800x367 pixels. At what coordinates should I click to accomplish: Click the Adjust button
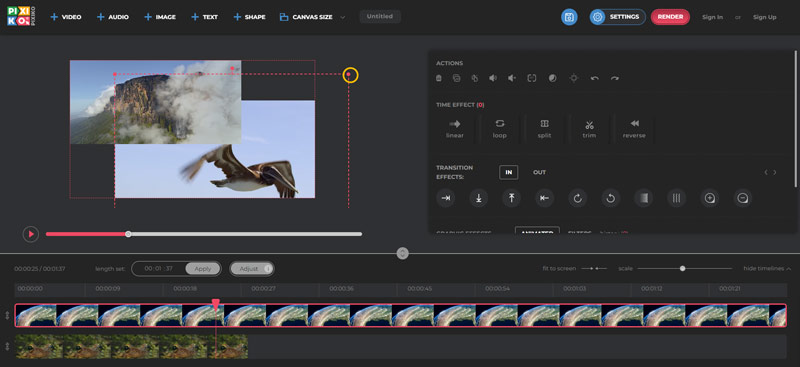click(x=252, y=268)
